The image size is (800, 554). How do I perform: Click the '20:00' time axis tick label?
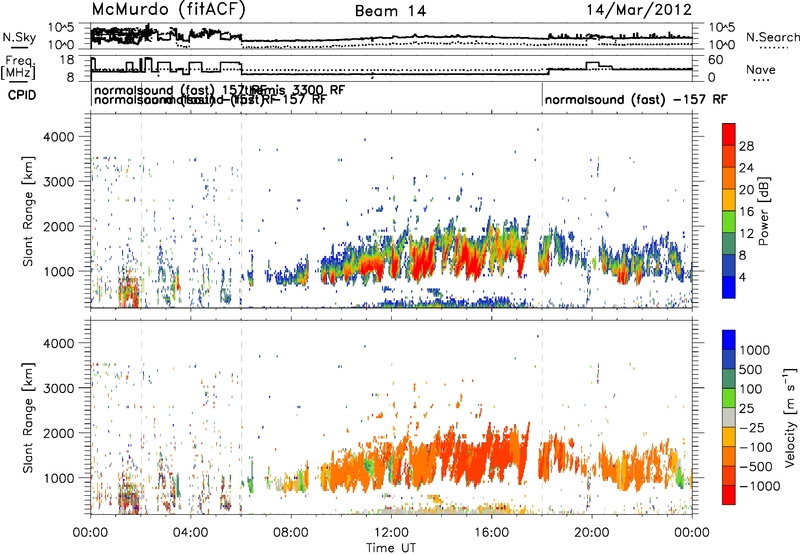coord(591,533)
